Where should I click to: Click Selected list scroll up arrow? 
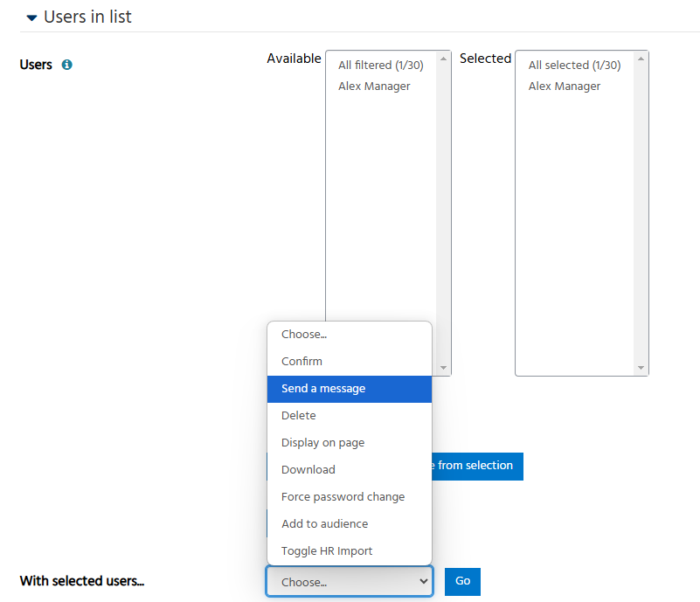[641, 59]
